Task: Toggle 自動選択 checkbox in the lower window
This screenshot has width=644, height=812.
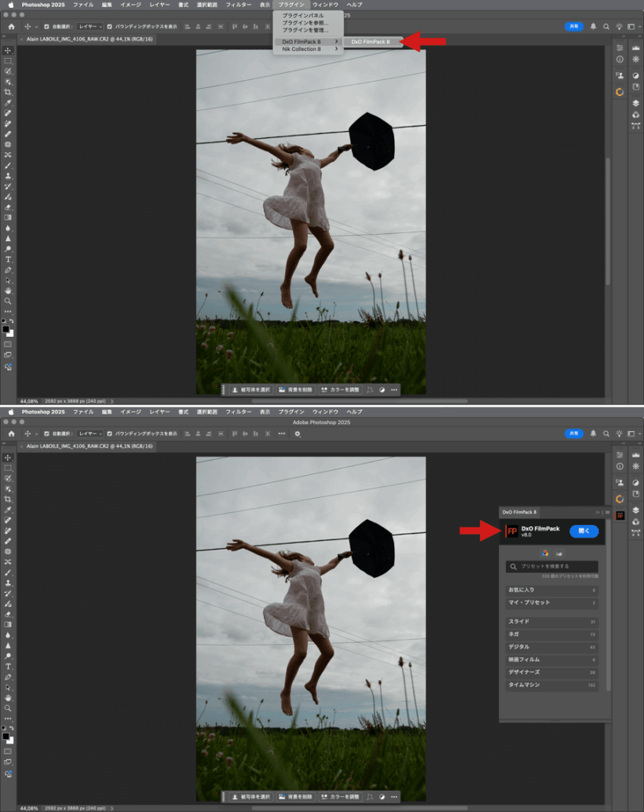Action: (47, 434)
